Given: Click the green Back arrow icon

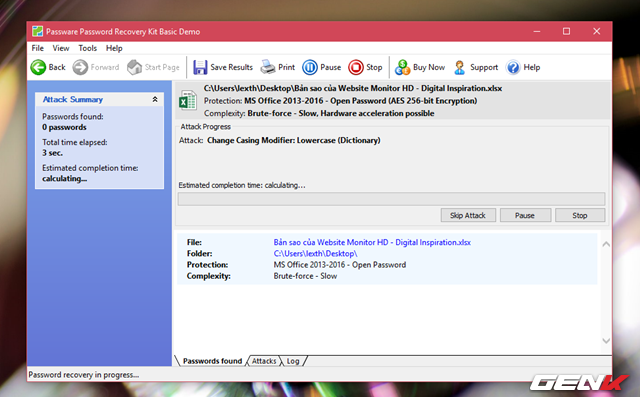Looking at the screenshot, I should (x=38, y=67).
